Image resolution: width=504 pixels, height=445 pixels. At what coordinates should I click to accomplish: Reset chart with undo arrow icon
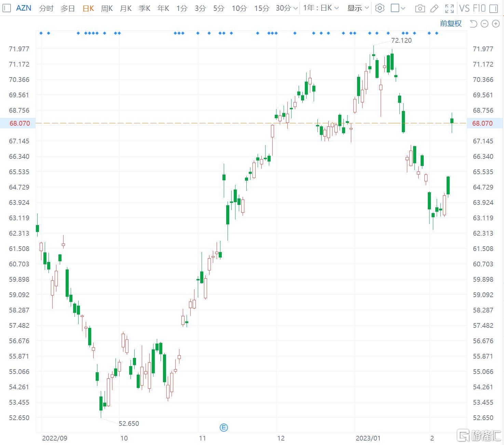(473, 24)
